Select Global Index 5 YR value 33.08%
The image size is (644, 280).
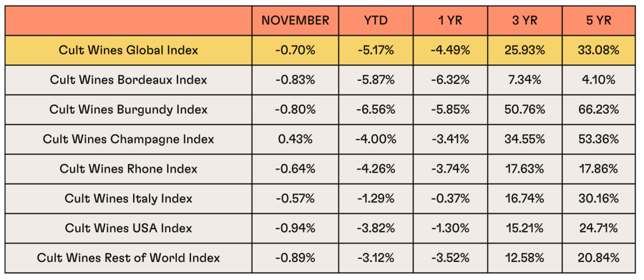tap(599, 50)
